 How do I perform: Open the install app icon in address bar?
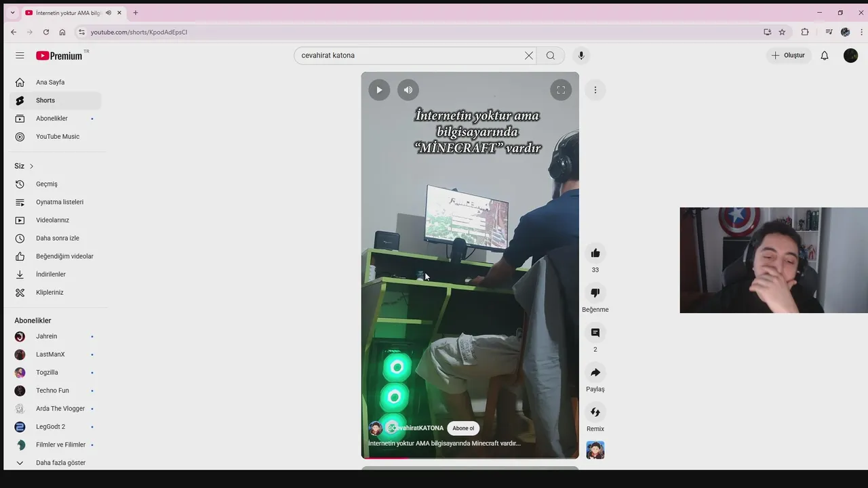pos(767,32)
